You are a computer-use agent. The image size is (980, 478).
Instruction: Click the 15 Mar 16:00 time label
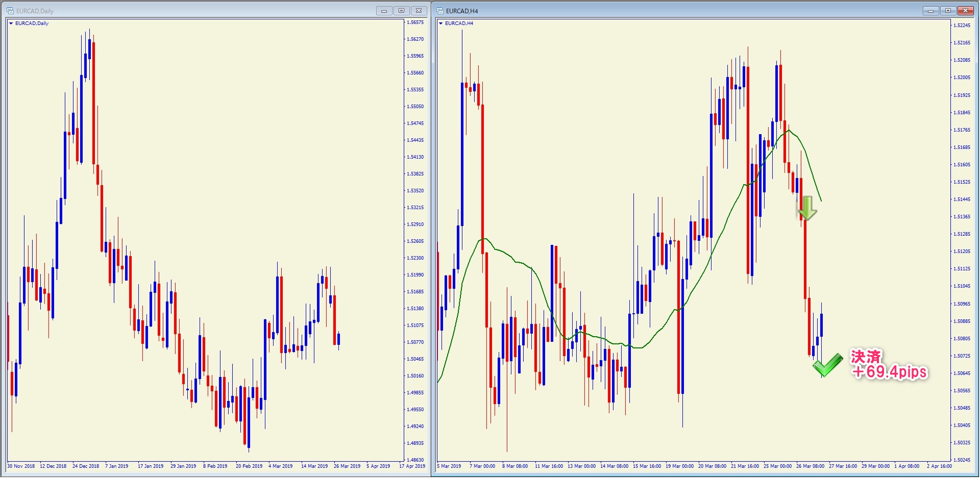click(647, 466)
